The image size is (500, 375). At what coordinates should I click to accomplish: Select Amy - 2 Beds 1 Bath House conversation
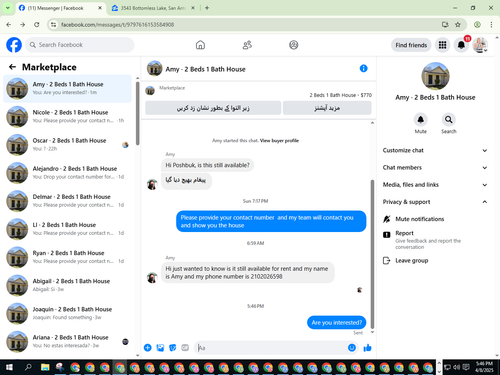click(x=67, y=89)
